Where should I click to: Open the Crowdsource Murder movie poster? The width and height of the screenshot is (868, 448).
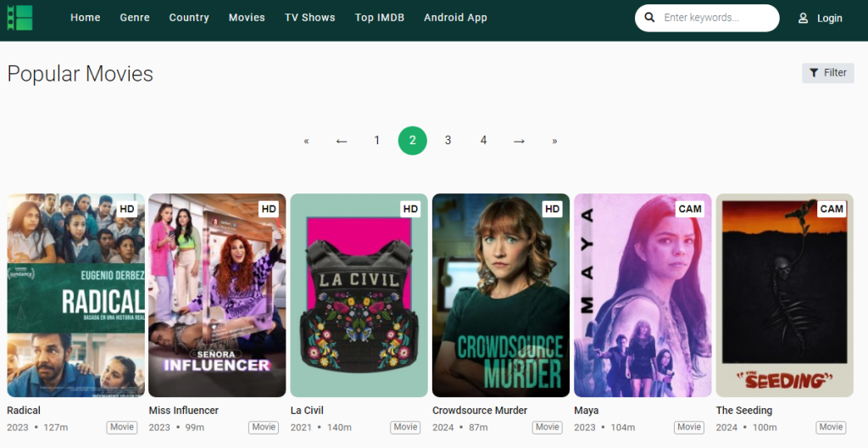(x=501, y=295)
